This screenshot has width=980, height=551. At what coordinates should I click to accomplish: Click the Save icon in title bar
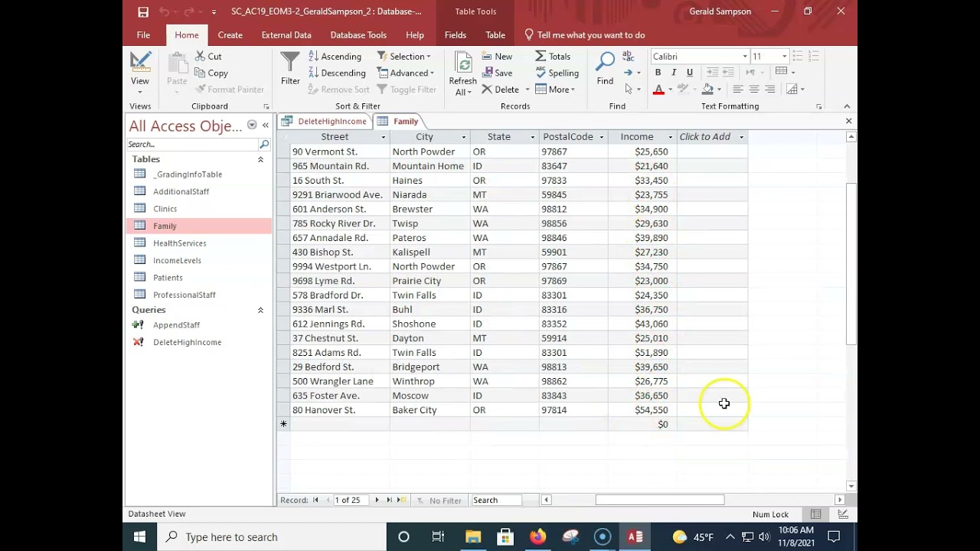143,11
